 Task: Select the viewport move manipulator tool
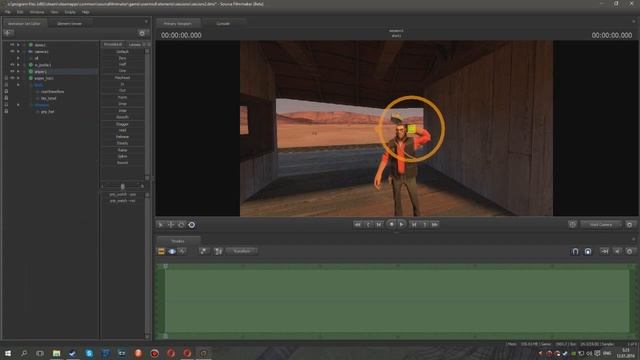coord(171,225)
